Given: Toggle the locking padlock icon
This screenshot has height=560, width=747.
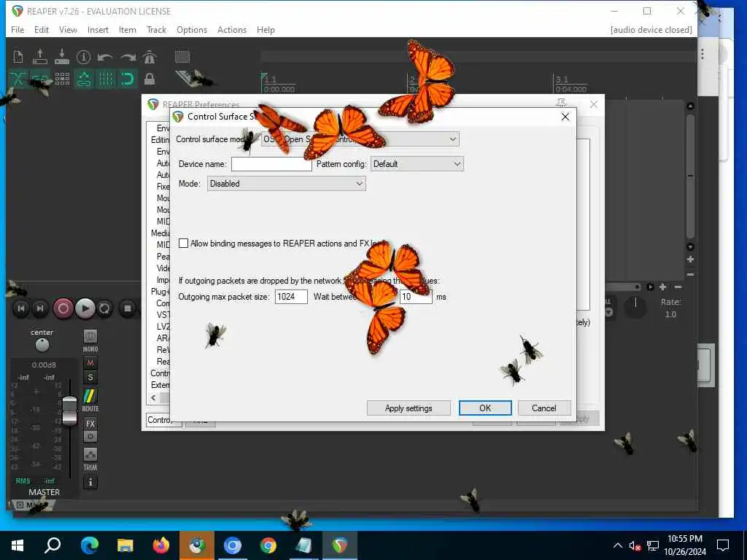Looking at the screenshot, I should 150,79.
